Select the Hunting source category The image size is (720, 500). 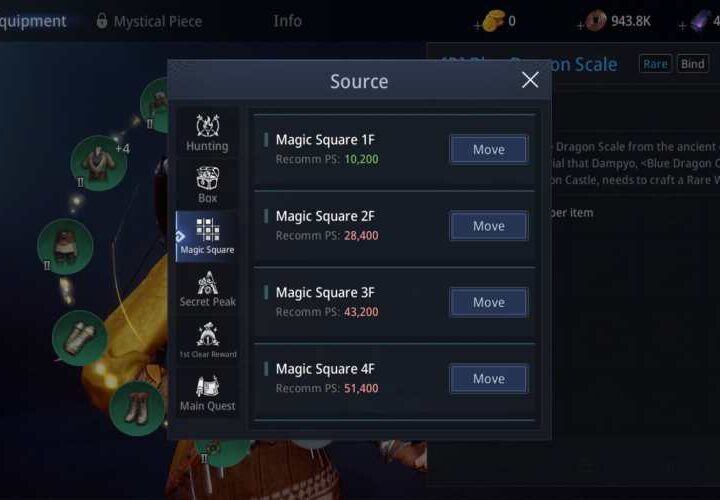point(207,132)
